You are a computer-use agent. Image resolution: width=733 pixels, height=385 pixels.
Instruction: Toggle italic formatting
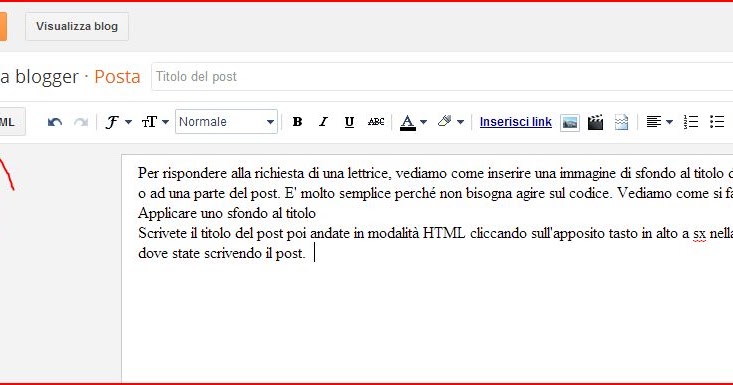323,122
